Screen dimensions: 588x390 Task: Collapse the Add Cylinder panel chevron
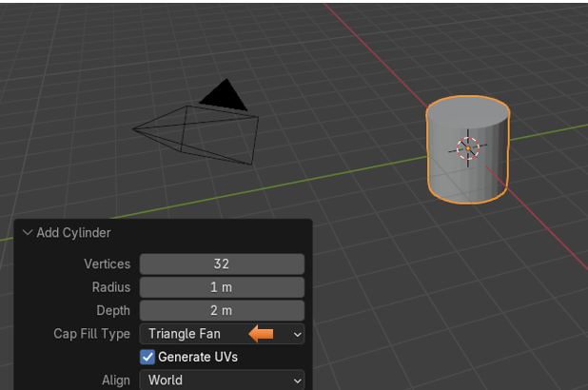[x=27, y=233]
